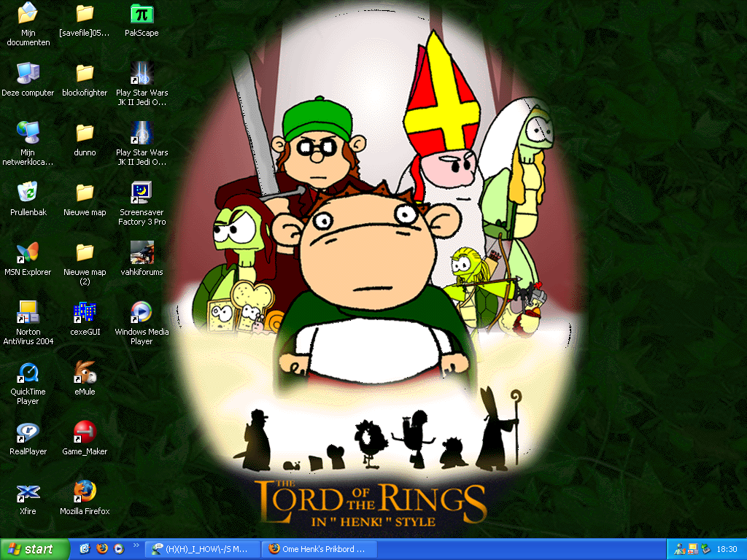This screenshot has height=560, width=747.
Task: Select the Nieuwe map (2) folder
Action: [x=85, y=264]
